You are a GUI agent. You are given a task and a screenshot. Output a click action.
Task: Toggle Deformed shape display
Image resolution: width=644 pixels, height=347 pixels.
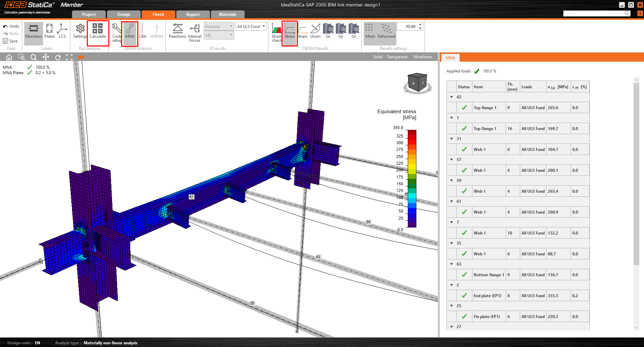(386, 31)
